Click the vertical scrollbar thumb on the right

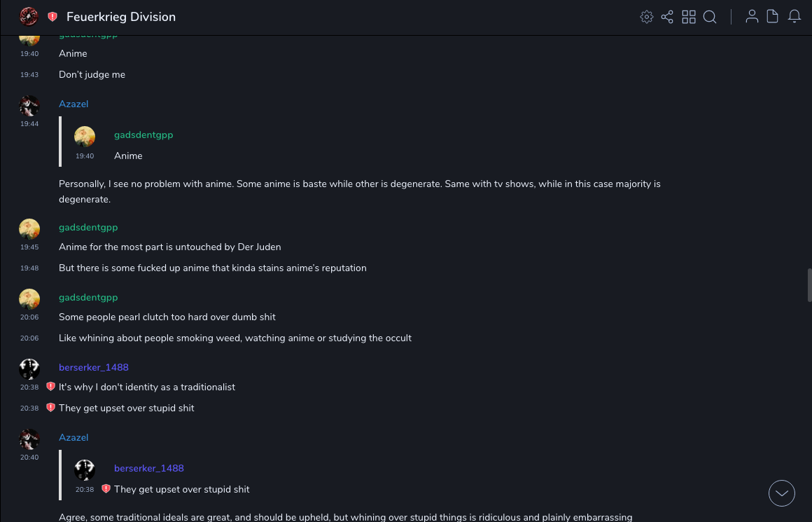click(809, 285)
